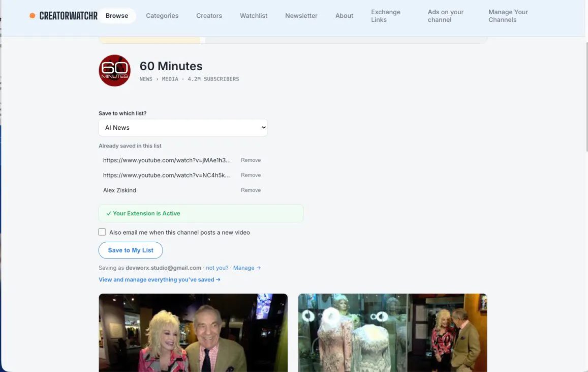Go to Categories in the navbar
The height and width of the screenshot is (372, 588).
(x=162, y=16)
